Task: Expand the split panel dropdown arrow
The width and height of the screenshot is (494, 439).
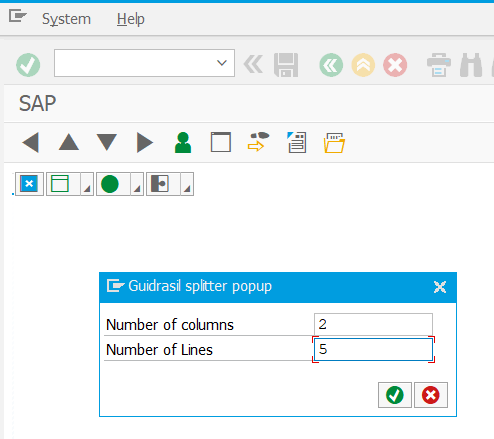Action: (187, 184)
